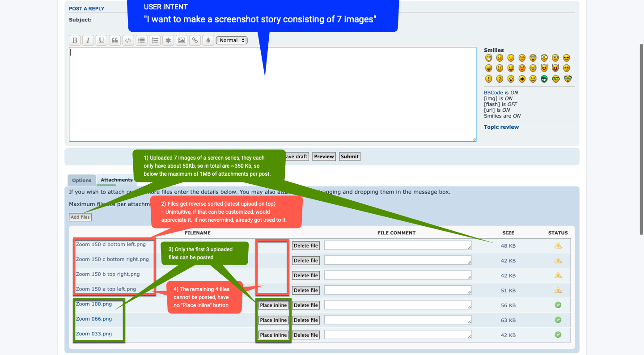Screen dimensions: 644x355
Task: Open the BBCode help link
Action: [493, 93]
